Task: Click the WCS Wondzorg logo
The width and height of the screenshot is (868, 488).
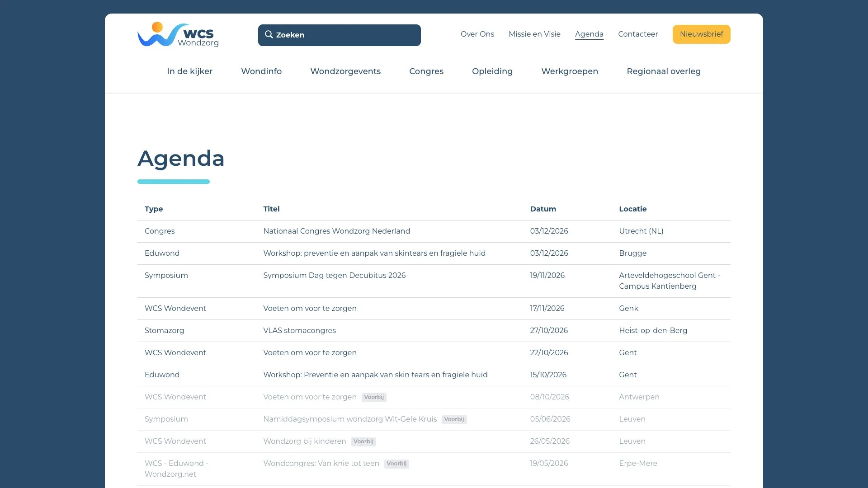Action: point(178,34)
